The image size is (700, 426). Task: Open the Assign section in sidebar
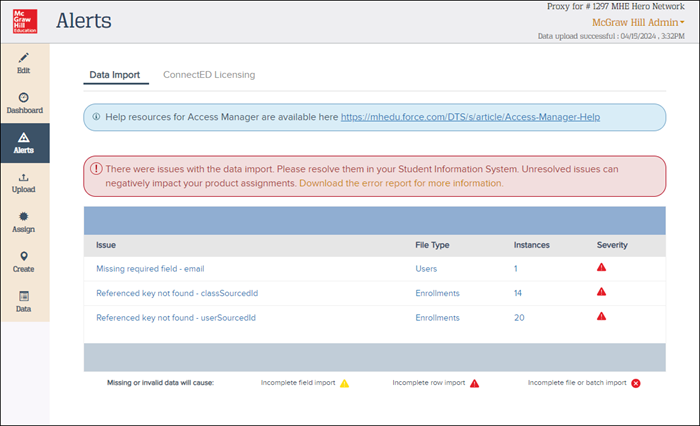tap(24, 221)
